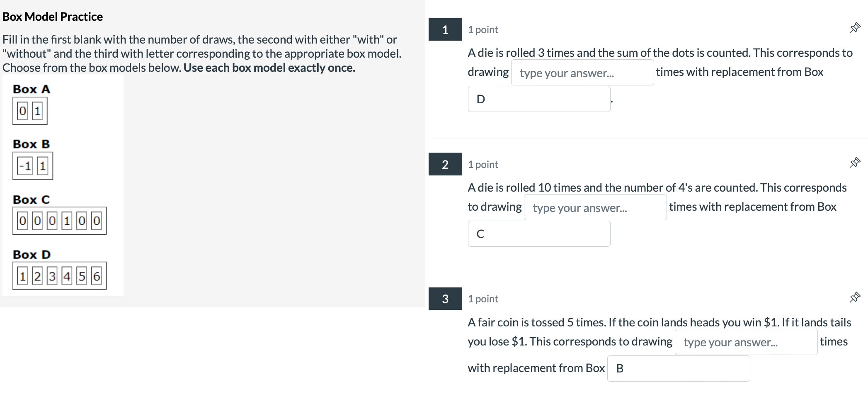Click the question 1 number badge
Image resolution: width=868 pixels, height=399 pixels.
tap(445, 29)
